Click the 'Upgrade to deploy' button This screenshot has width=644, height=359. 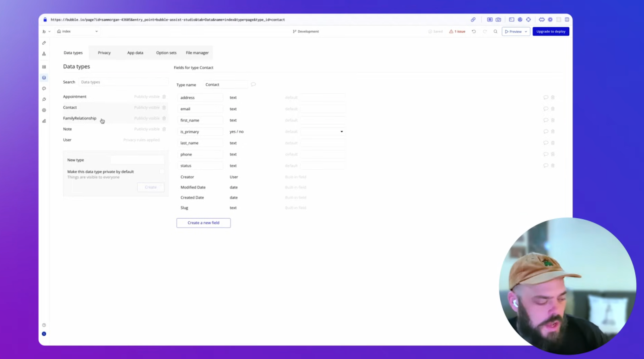pos(551,31)
